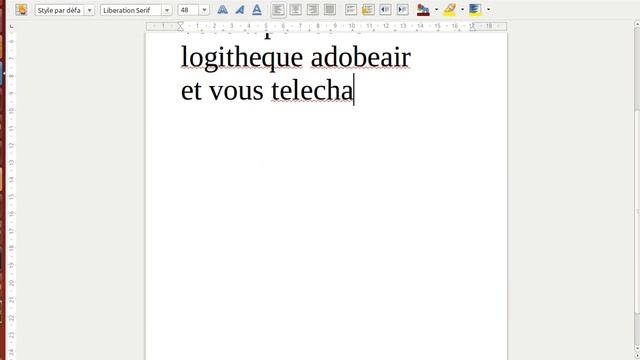Screen dimensions: 640x360
Task: Align text right
Action: [313, 10]
